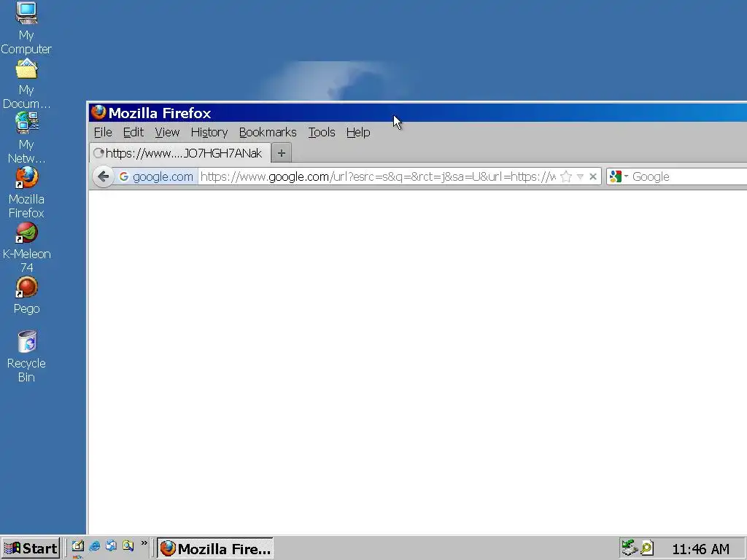The width and height of the screenshot is (747, 560).
Task: Click the Google site identity favicon
Action: (x=124, y=176)
